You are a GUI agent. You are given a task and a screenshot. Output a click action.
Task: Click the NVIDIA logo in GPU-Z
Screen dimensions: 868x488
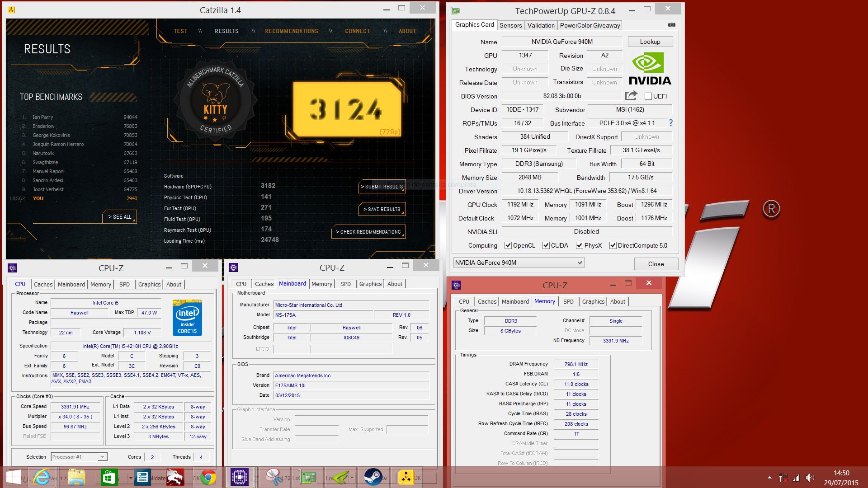pyautogui.click(x=650, y=69)
